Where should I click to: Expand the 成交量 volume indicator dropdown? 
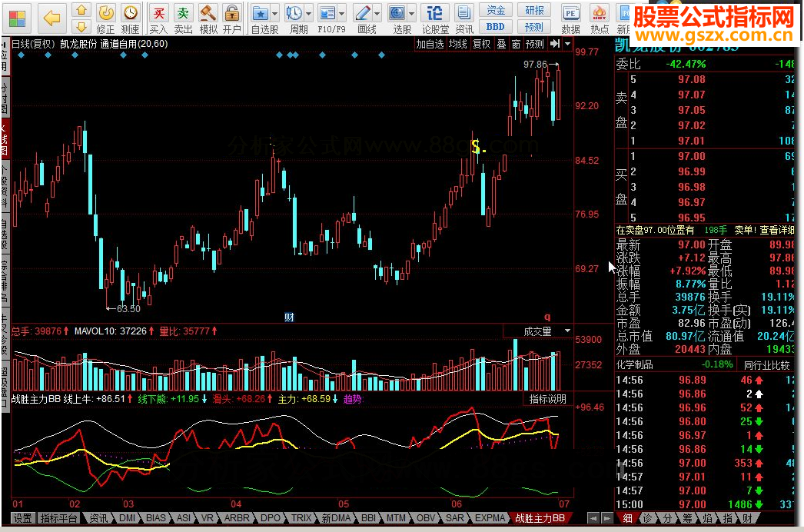coord(567,331)
